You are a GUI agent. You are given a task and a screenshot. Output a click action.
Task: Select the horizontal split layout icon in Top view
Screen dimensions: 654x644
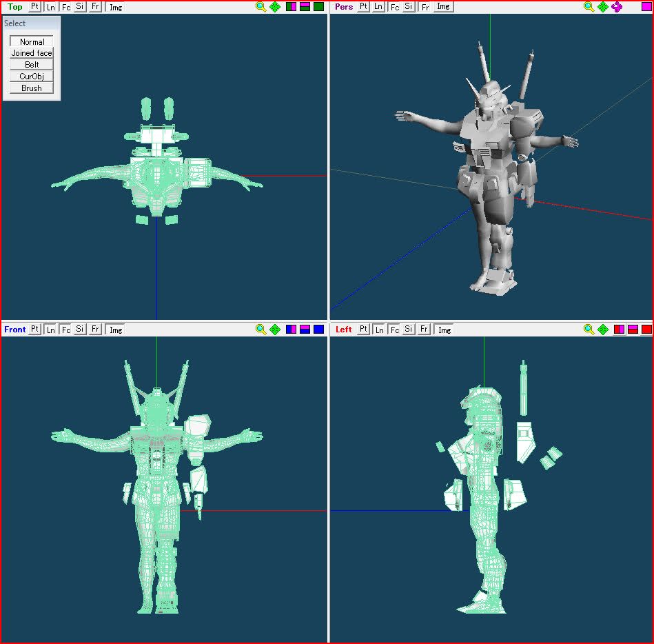tap(305, 7)
